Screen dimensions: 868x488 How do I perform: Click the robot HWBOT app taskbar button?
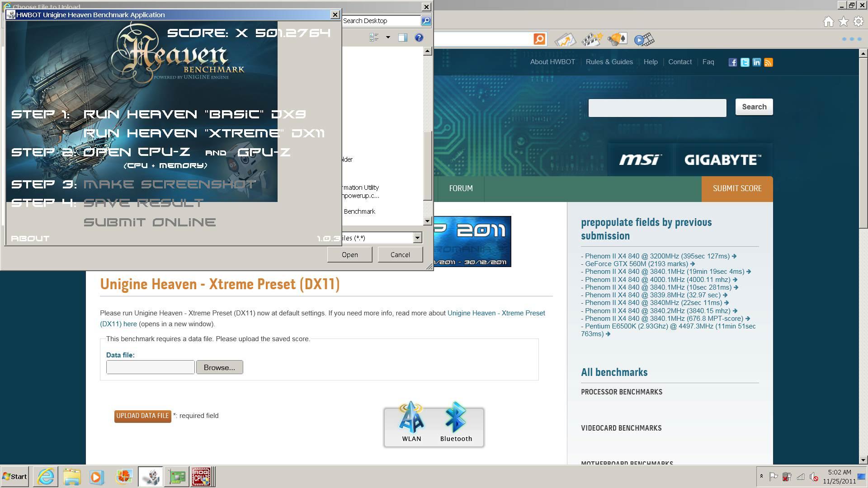[151, 477]
